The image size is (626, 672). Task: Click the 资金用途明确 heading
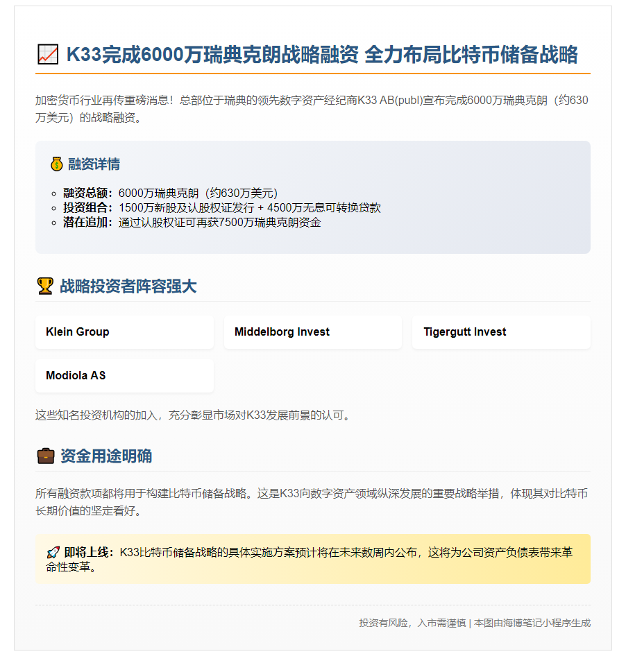(x=106, y=456)
